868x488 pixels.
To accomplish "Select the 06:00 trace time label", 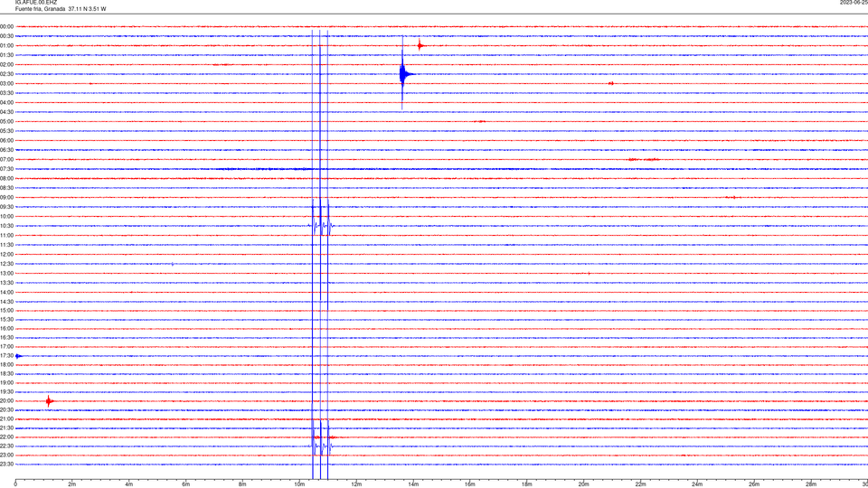I will coord(6,141).
